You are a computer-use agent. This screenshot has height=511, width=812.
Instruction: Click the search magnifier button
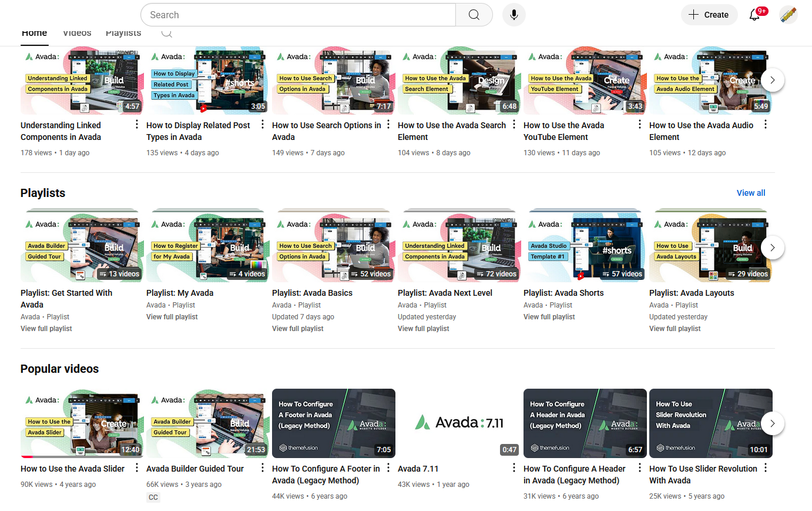pyautogui.click(x=474, y=15)
